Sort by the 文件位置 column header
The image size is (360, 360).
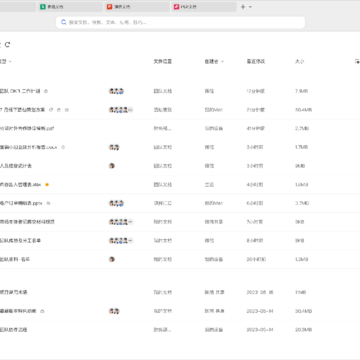click(163, 61)
